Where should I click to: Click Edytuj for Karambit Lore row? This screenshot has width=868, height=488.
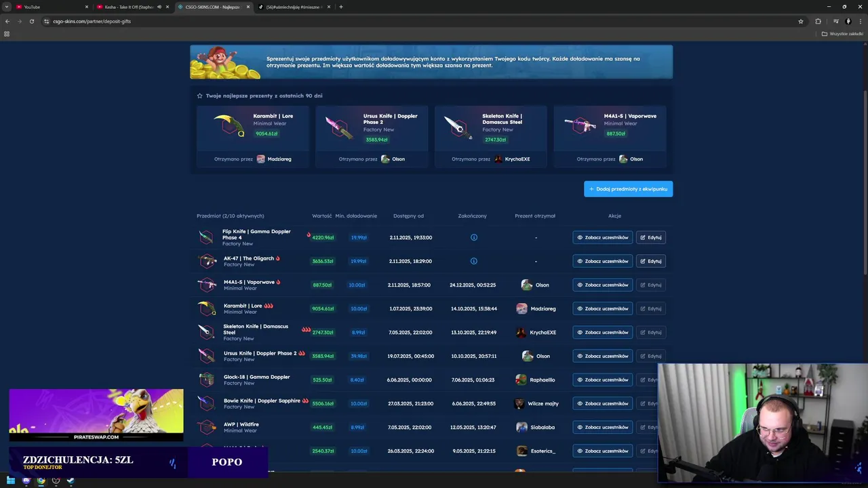651,308
